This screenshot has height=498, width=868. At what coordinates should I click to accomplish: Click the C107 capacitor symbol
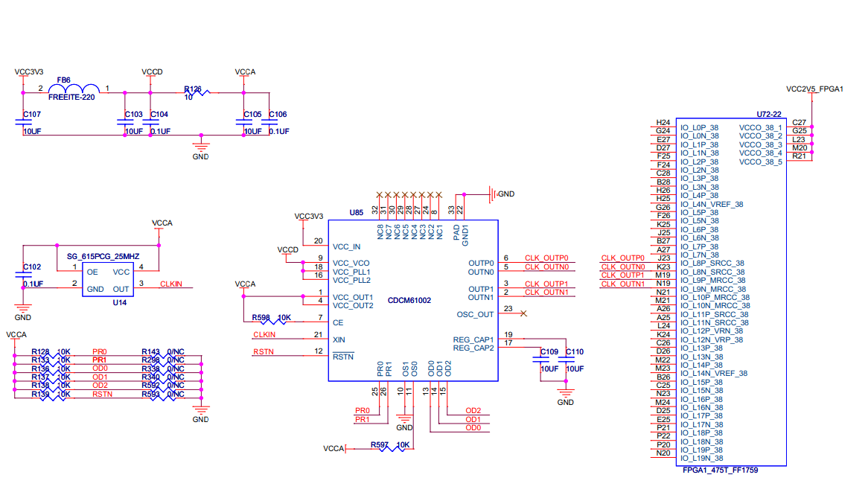pos(23,122)
